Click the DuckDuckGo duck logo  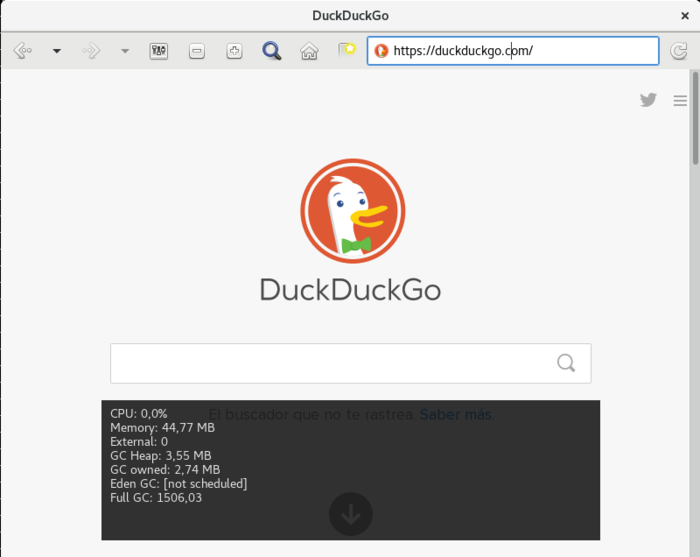[x=350, y=210]
